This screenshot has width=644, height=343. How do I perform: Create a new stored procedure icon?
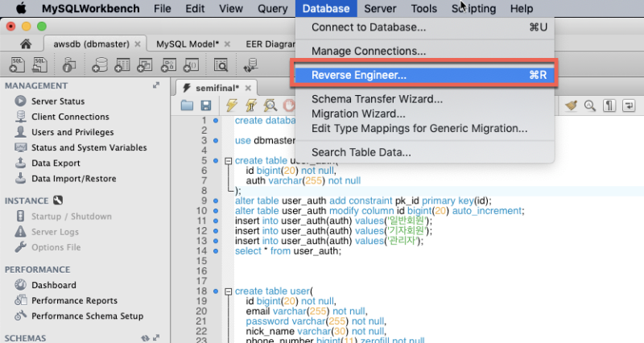coord(168,65)
